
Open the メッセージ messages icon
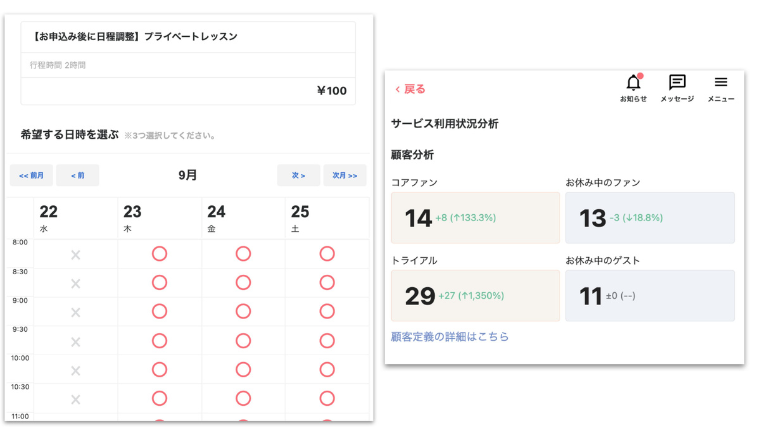tap(677, 88)
